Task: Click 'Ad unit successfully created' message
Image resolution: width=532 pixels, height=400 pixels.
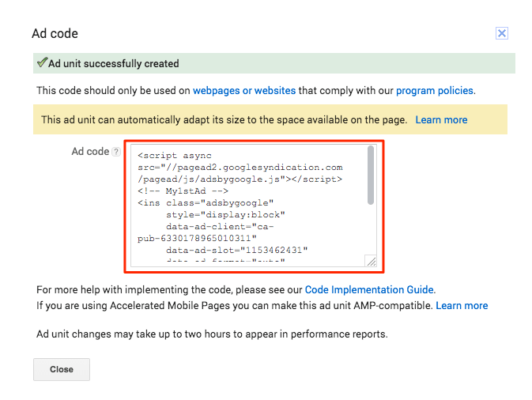Action: click(113, 63)
